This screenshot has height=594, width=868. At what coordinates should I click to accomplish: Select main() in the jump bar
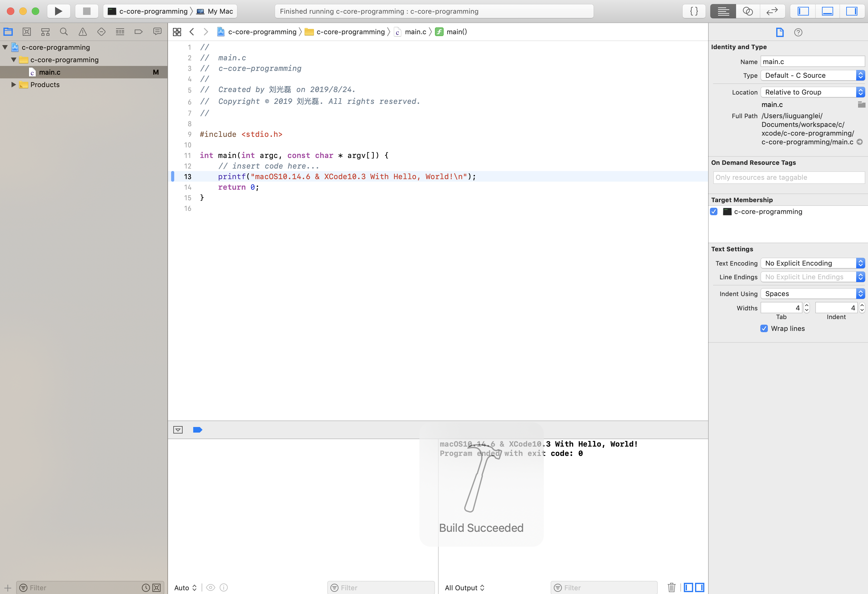pyautogui.click(x=456, y=32)
